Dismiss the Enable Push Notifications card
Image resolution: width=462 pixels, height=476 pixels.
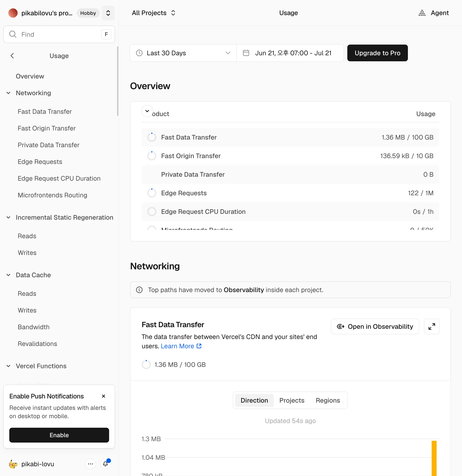coord(104,396)
